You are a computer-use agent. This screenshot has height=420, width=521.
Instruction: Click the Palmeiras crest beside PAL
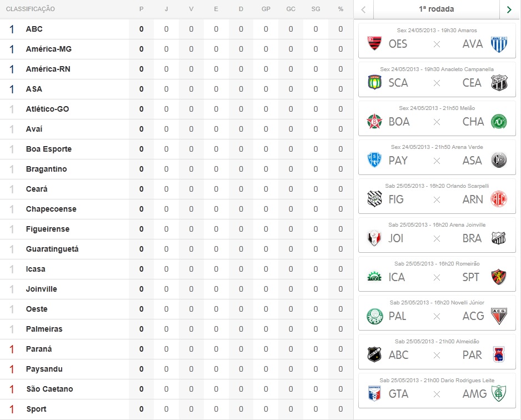[x=375, y=316]
